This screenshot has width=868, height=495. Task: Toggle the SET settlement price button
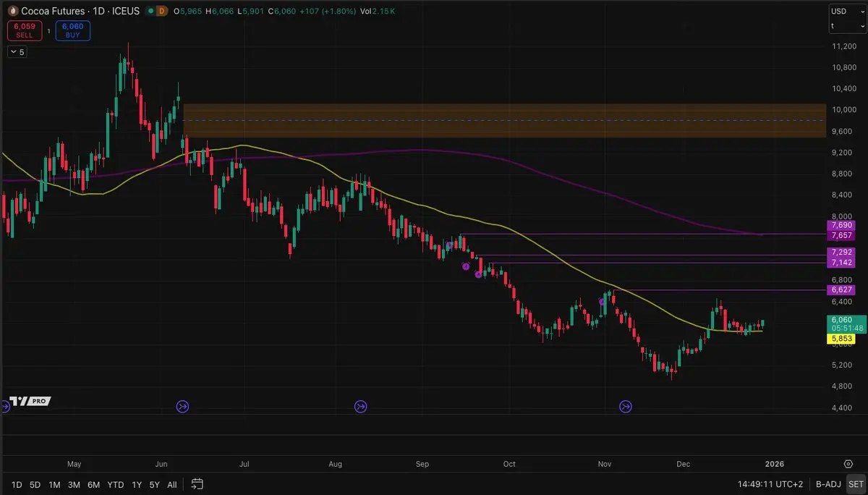(x=856, y=484)
